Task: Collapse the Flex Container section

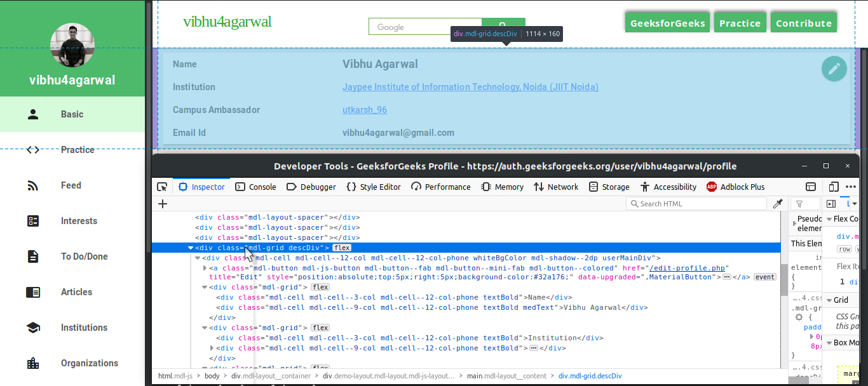Action: pyautogui.click(x=829, y=219)
